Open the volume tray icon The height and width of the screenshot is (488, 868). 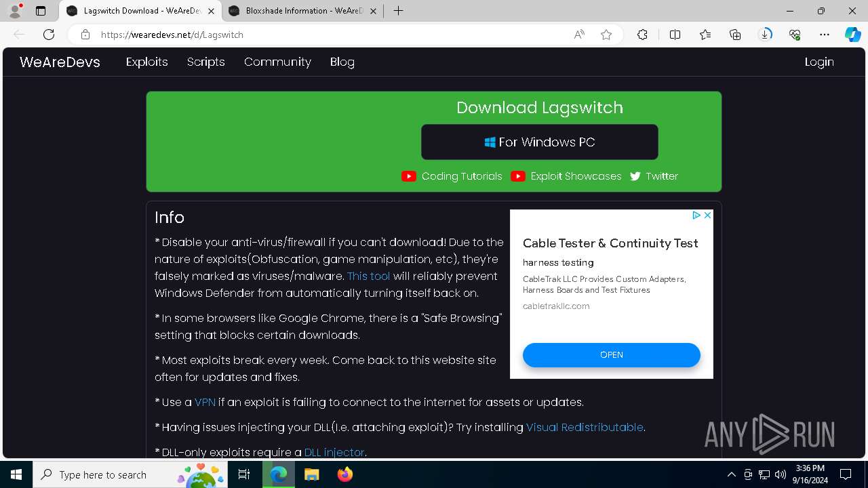781,474
